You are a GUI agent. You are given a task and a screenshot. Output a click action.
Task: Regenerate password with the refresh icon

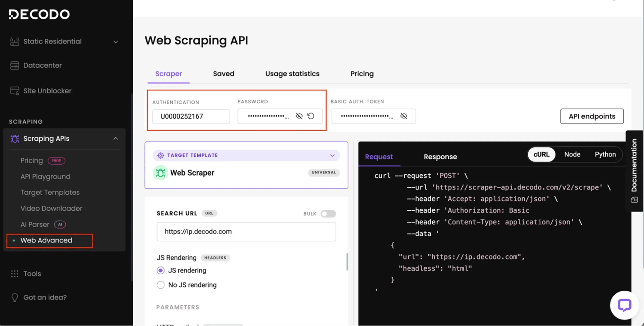(x=311, y=116)
